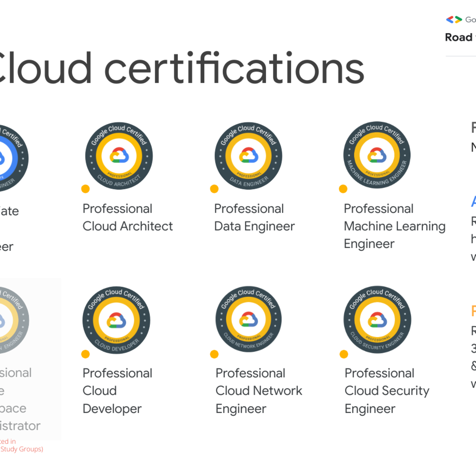The height and width of the screenshot is (476, 476).
Task: Click the Professional Cloud Architect badge
Action: (x=119, y=156)
